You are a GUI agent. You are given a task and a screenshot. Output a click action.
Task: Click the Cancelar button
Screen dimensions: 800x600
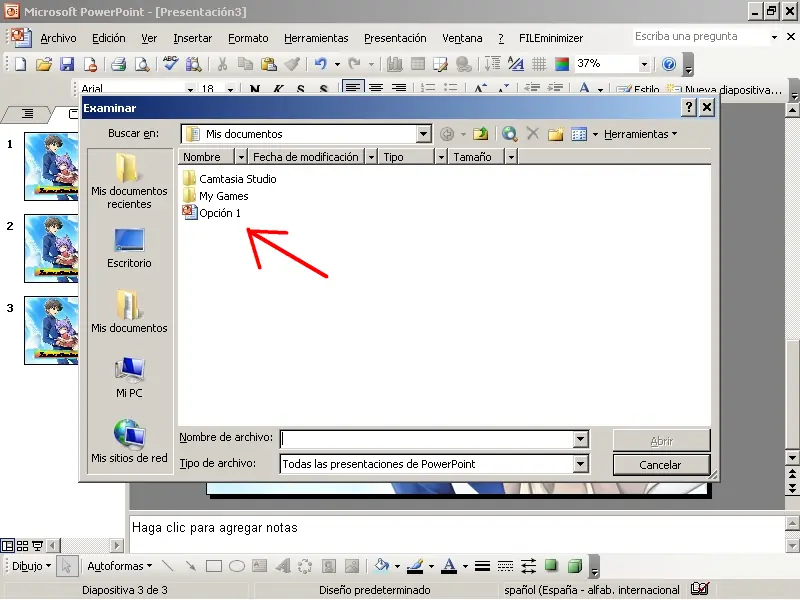661,465
